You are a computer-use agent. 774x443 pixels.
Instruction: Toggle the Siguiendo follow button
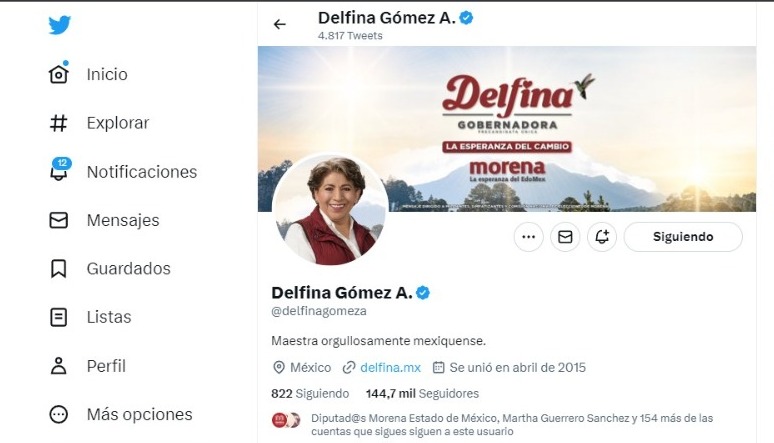click(x=683, y=237)
